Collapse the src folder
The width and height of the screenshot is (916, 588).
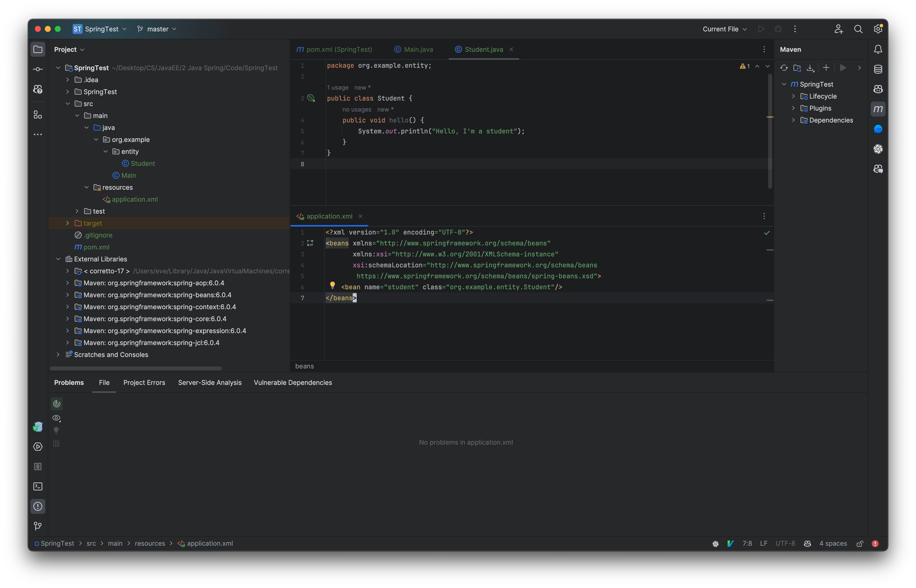pos(67,104)
